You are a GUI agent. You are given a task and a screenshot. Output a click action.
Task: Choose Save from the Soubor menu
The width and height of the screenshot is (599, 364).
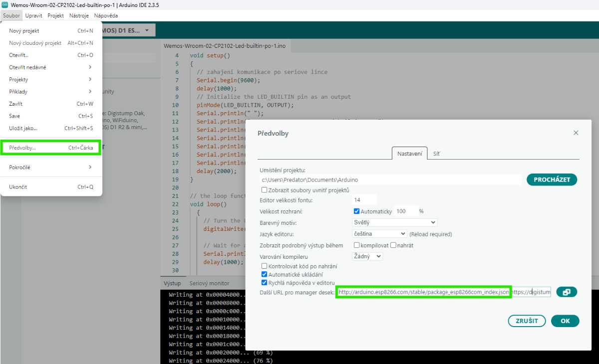point(51,116)
